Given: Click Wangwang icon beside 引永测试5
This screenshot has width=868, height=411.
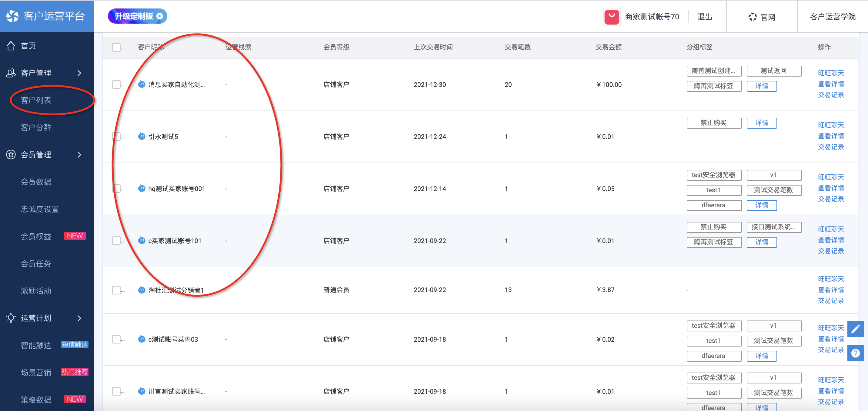Looking at the screenshot, I should tap(142, 136).
